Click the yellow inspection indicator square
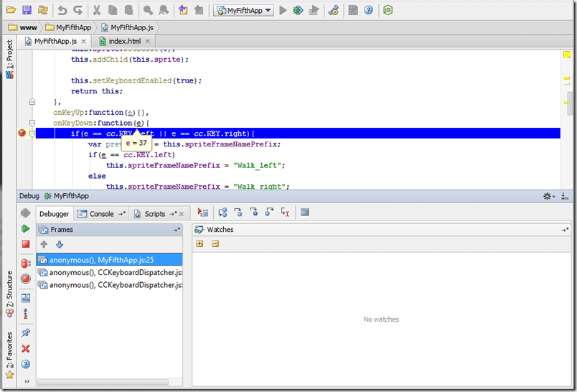Screen dimensions: 577x392 point(567,55)
